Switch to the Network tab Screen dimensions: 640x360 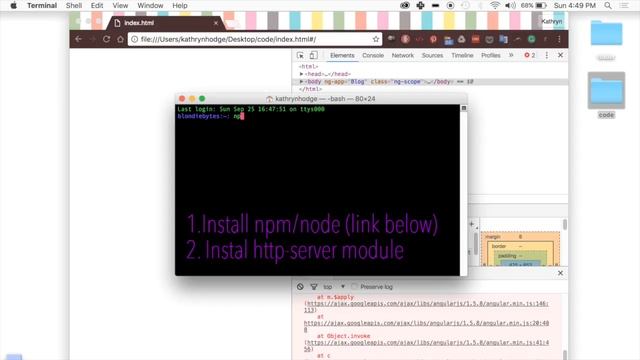tap(403, 55)
